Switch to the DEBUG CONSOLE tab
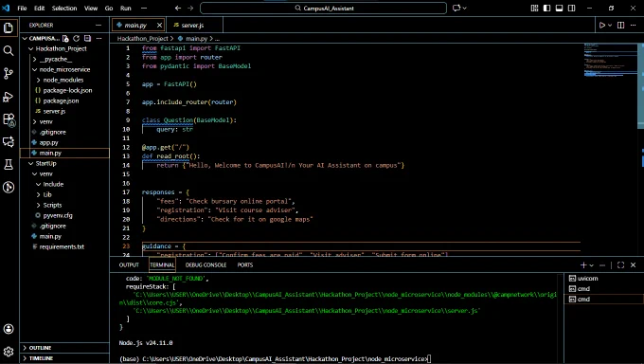The image size is (644, 364). click(x=206, y=265)
